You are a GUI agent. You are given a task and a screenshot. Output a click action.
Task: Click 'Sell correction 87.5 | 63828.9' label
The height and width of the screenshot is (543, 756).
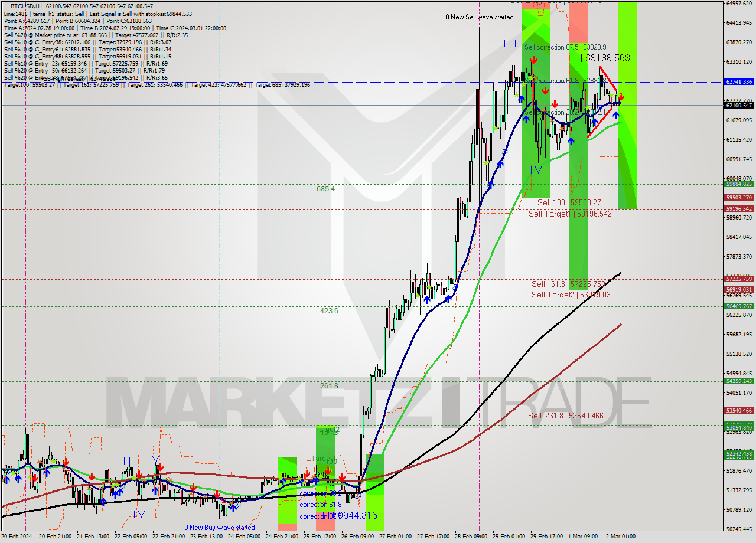point(565,47)
